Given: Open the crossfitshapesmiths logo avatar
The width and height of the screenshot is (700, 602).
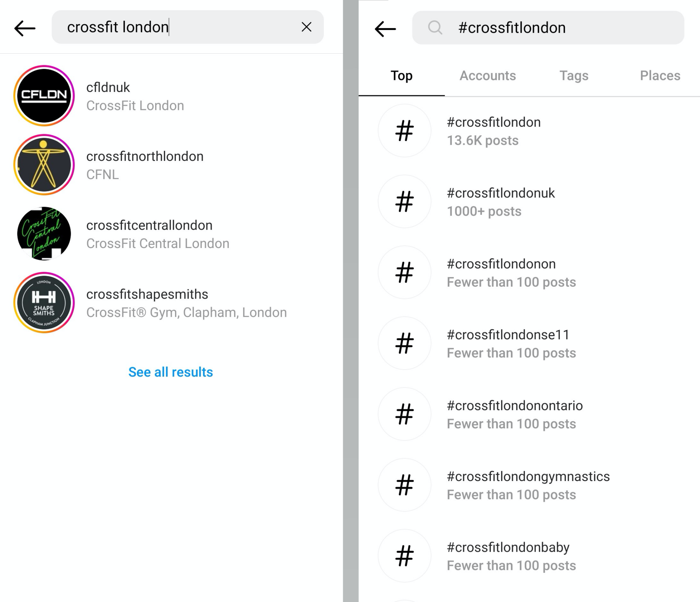Looking at the screenshot, I should pyautogui.click(x=44, y=303).
